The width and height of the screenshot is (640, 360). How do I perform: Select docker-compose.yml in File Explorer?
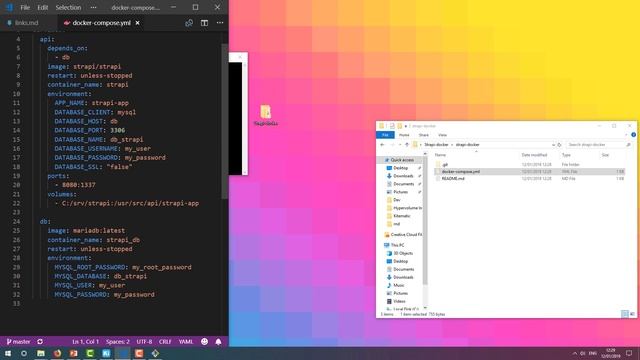coord(529,171)
